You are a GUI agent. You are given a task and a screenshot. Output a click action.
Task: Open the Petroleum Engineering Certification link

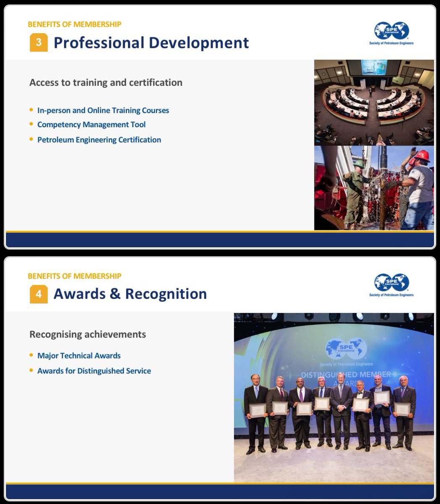point(99,139)
